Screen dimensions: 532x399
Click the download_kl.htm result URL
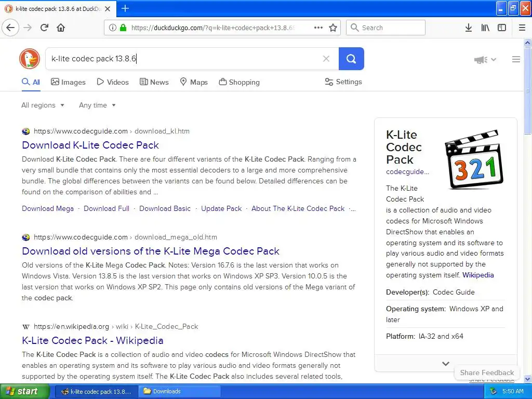[112, 131]
